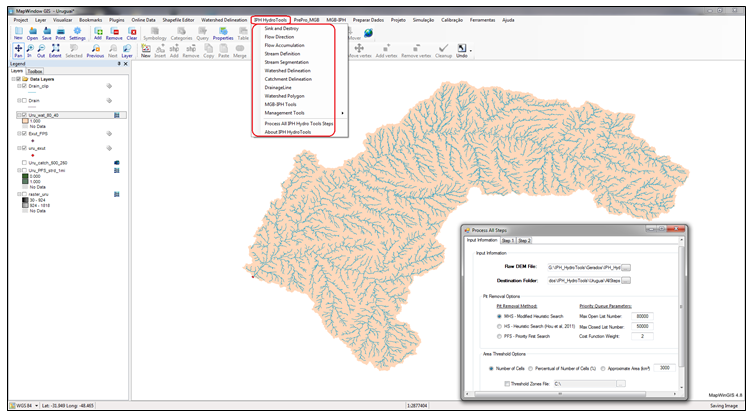The width and height of the screenshot is (756, 418).
Task: Check the Threshold Zones File checkbox
Action: 507,384
